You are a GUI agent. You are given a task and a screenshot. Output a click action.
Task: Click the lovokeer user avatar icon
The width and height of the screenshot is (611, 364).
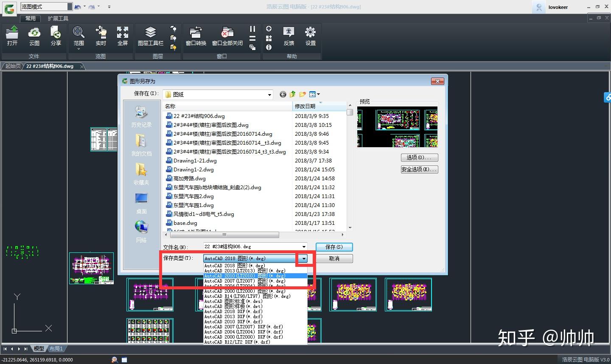[x=539, y=7]
